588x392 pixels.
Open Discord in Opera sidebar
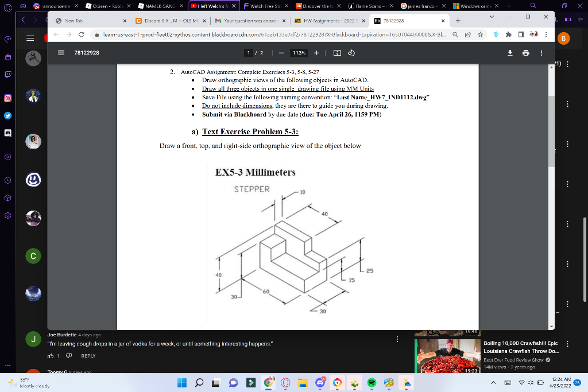click(x=8, y=133)
